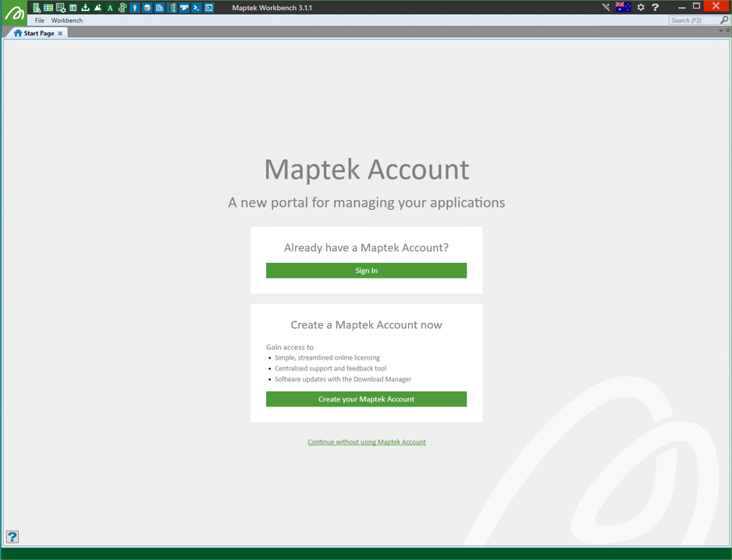Open the blue console window icon
The width and height of the screenshot is (732, 560).
click(x=209, y=8)
